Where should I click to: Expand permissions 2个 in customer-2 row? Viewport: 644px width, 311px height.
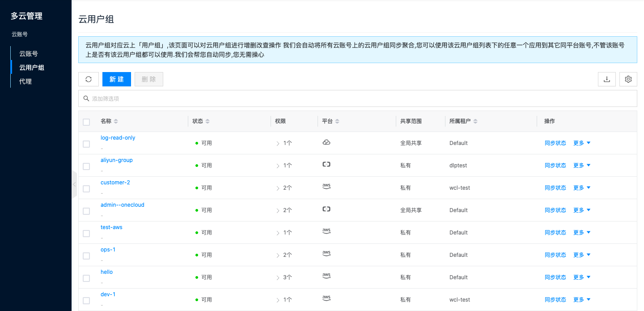284,188
